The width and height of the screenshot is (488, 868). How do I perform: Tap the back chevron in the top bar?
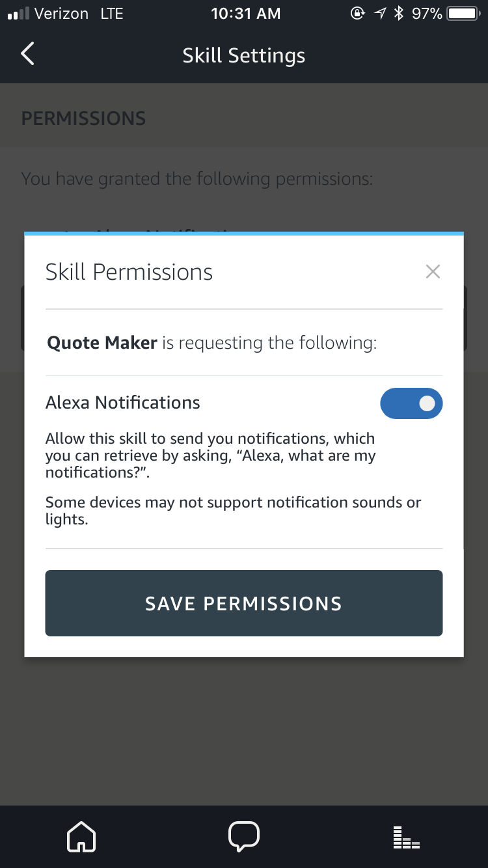coord(27,55)
